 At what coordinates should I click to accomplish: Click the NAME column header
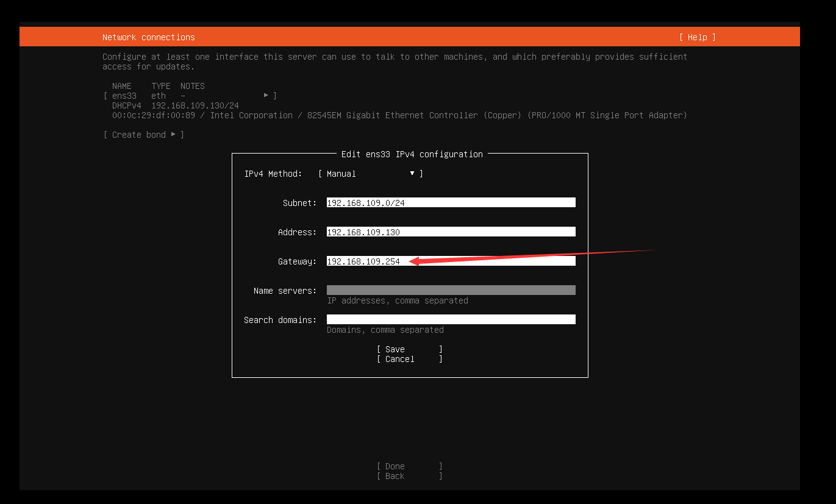point(122,86)
